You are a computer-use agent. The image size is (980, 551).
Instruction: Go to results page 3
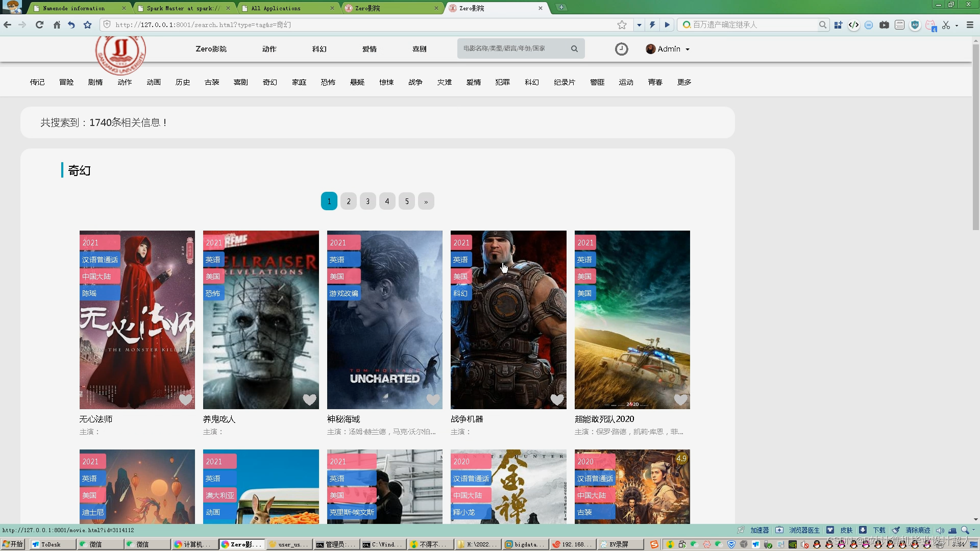[x=367, y=201]
